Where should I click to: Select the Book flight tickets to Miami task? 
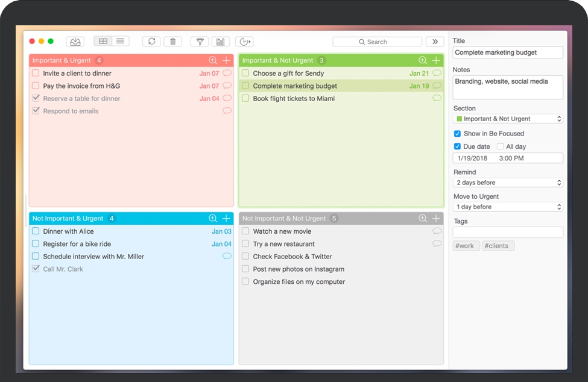(x=294, y=99)
